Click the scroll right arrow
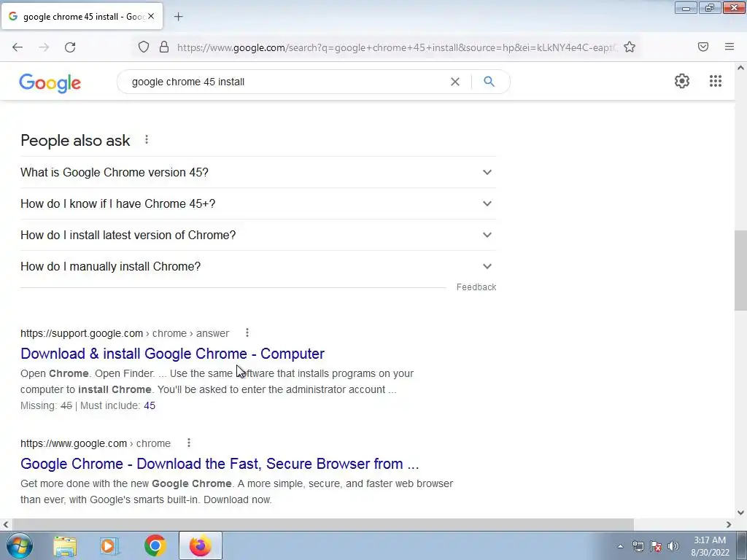 tap(729, 524)
